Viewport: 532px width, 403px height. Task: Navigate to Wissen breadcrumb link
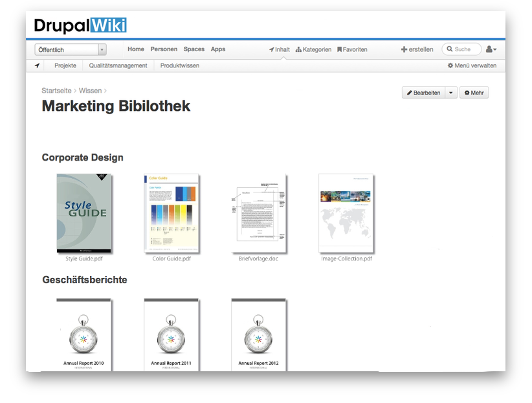click(89, 91)
